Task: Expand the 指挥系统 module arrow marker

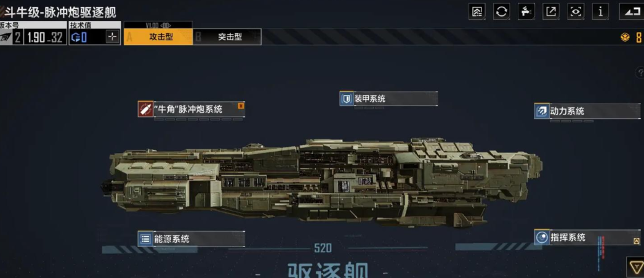Action: tap(637, 241)
